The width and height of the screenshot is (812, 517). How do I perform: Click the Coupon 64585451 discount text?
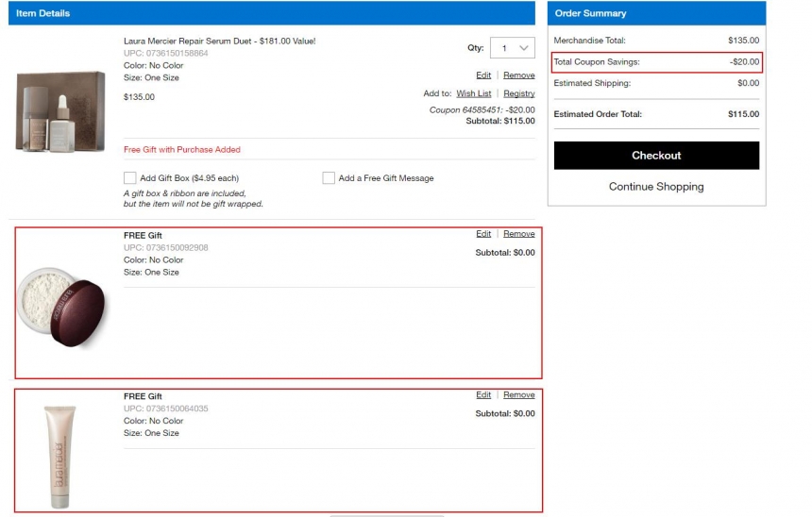(482, 109)
